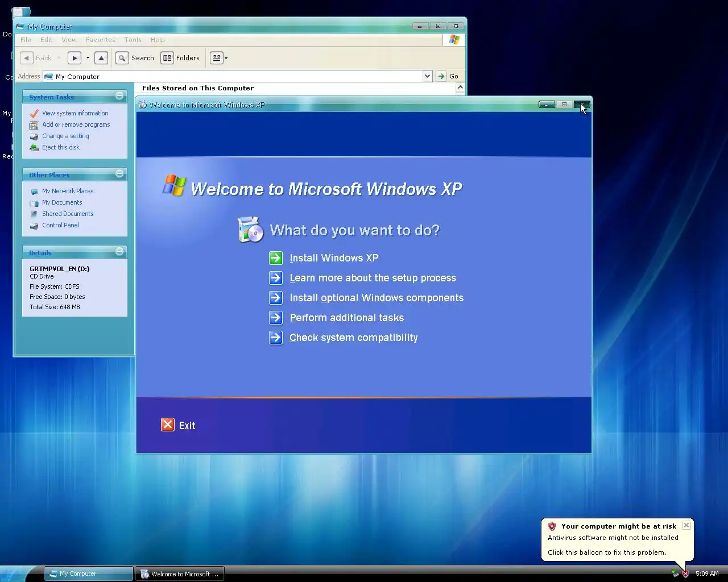Click the green hardware tray icon
728x582 pixels.
tap(676, 573)
